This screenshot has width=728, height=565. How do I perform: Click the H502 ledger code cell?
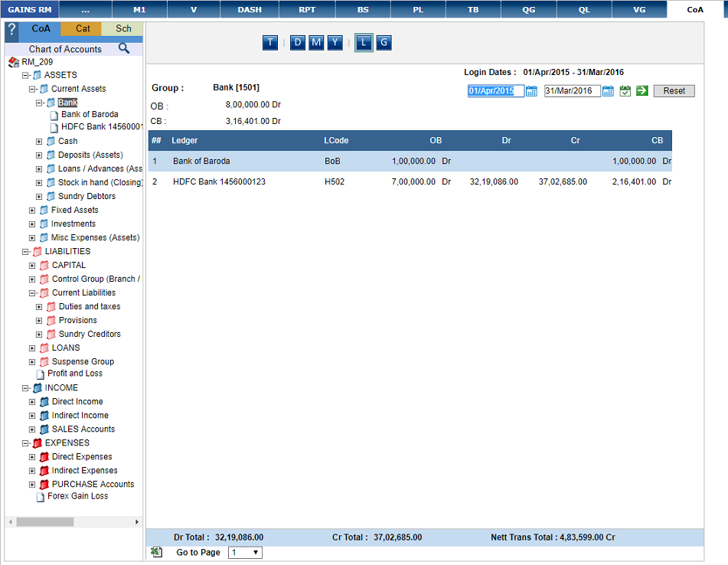tap(335, 182)
